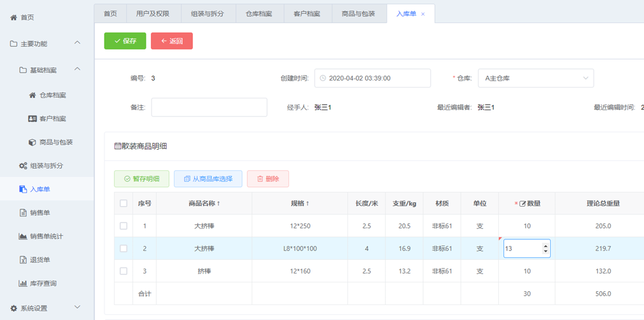Viewport: 644px width, 320px height.
Task: Expand the 系统设置 menu chevron
Action: (77, 307)
